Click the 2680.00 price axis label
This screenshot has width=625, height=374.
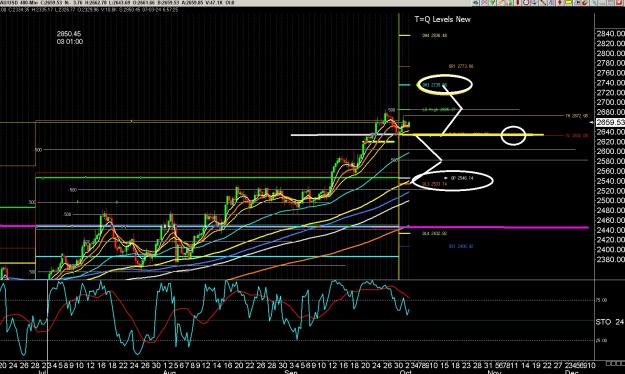[x=610, y=112]
